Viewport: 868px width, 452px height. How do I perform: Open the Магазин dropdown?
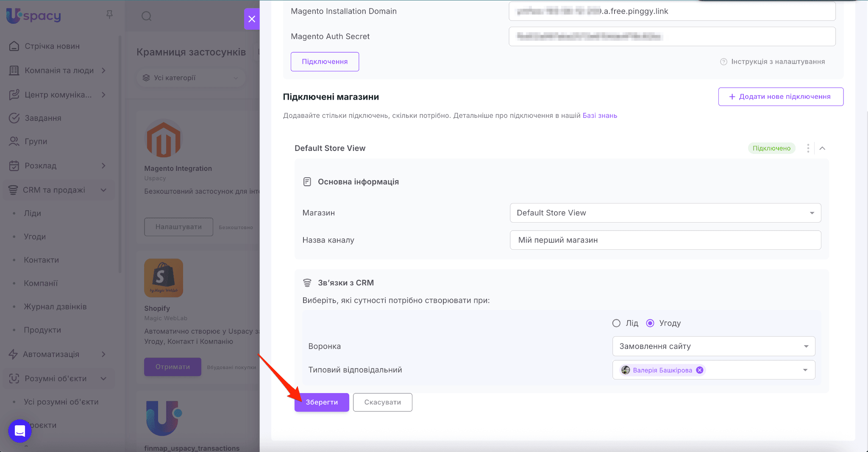point(665,213)
